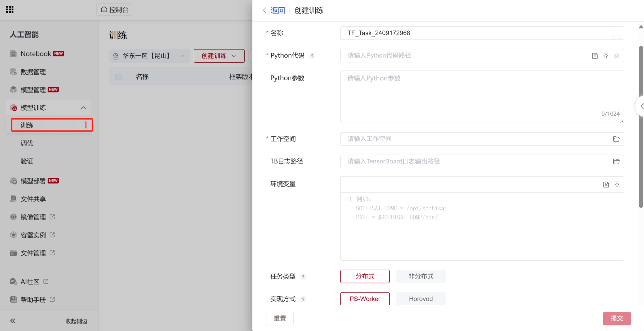Open the 华东一区【昆山】 region dropdown
This screenshot has height=331, width=644.
[x=149, y=56]
